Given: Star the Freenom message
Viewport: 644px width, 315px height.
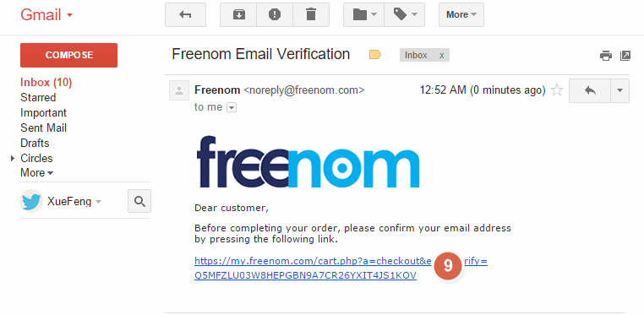Looking at the screenshot, I should point(556,90).
